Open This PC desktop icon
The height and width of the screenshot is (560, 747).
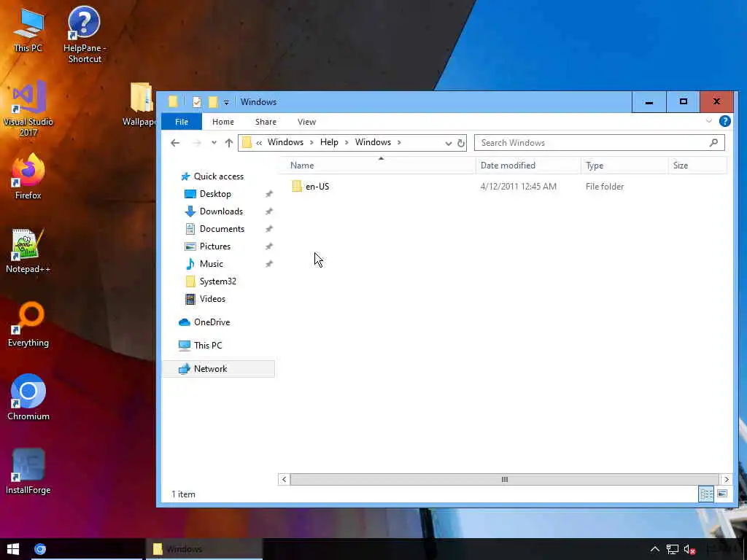point(28,30)
